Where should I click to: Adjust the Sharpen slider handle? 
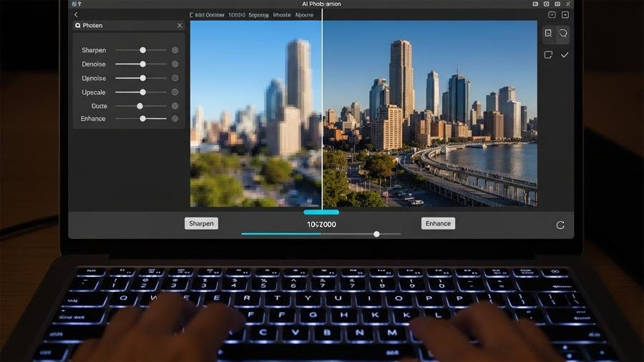point(142,50)
